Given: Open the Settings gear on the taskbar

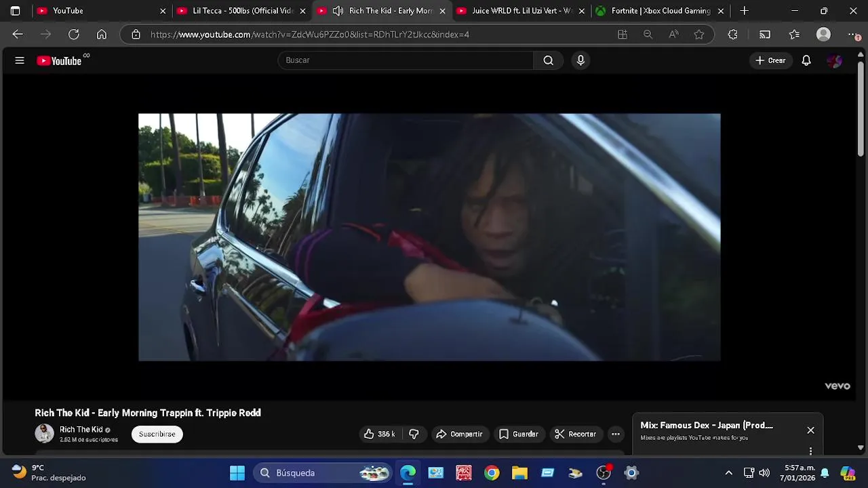Looking at the screenshot, I should coord(631,473).
